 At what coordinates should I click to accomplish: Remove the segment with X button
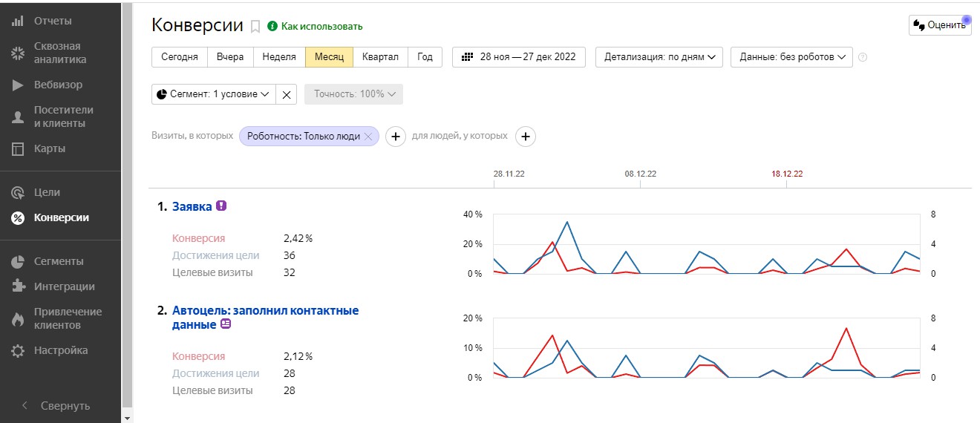tap(287, 94)
